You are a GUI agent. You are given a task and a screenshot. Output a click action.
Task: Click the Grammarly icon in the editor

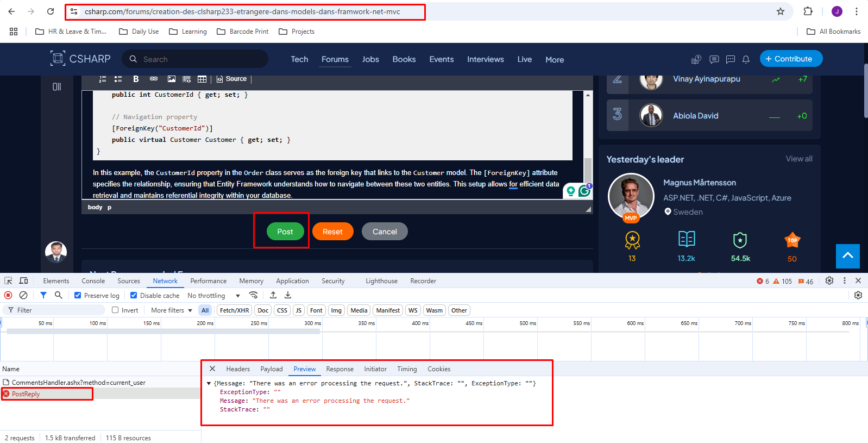click(x=585, y=191)
